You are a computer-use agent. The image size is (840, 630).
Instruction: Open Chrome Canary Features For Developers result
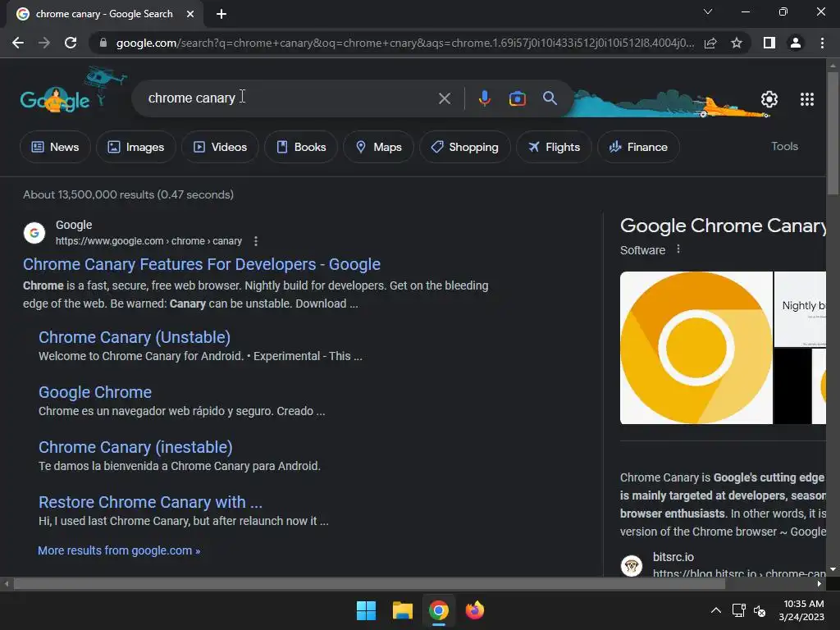[202, 264]
